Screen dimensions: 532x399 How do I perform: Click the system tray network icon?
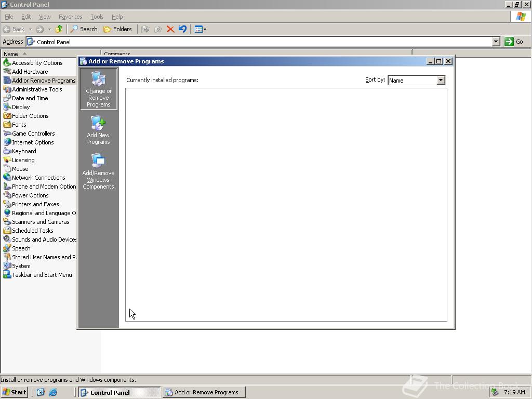click(x=495, y=392)
